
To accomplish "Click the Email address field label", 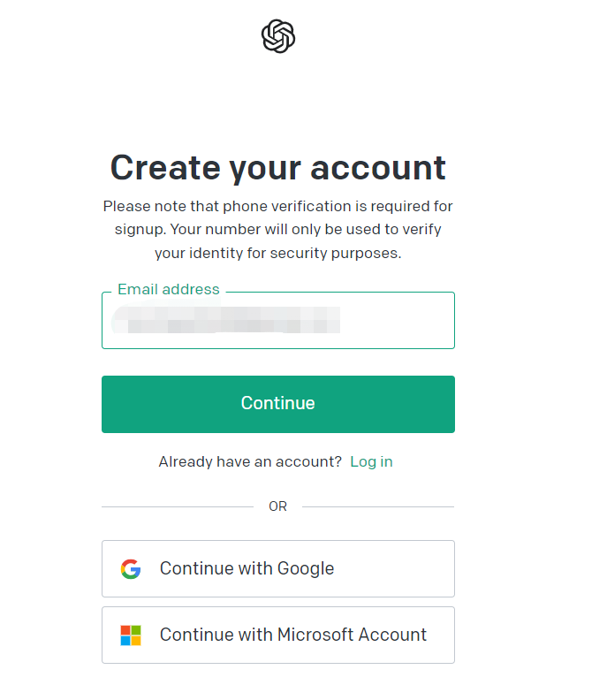I will (169, 289).
